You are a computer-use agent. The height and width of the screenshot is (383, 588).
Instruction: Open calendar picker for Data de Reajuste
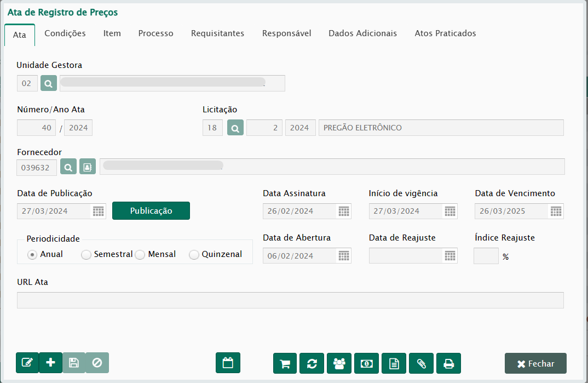point(449,256)
